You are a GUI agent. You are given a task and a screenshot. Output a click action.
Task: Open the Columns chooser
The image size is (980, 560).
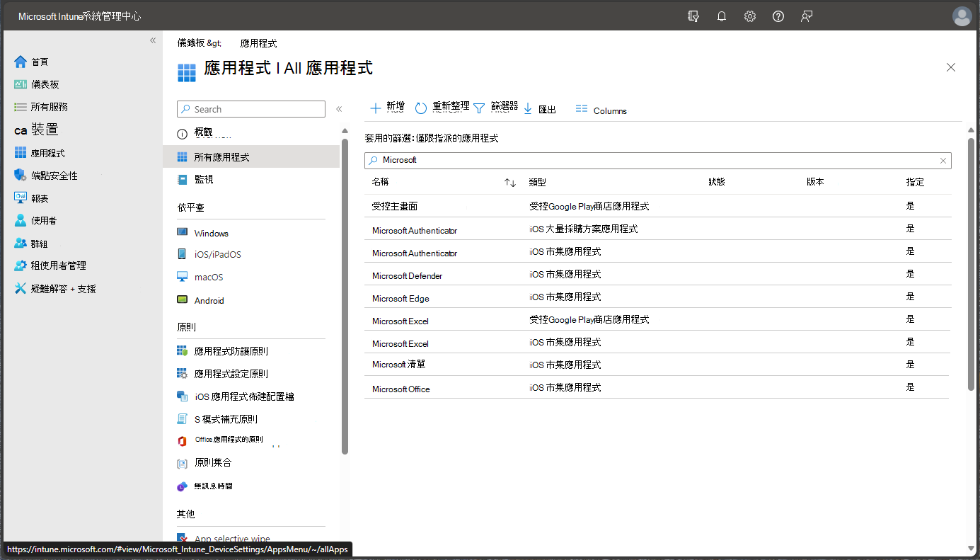pyautogui.click(x=601, y=110)
